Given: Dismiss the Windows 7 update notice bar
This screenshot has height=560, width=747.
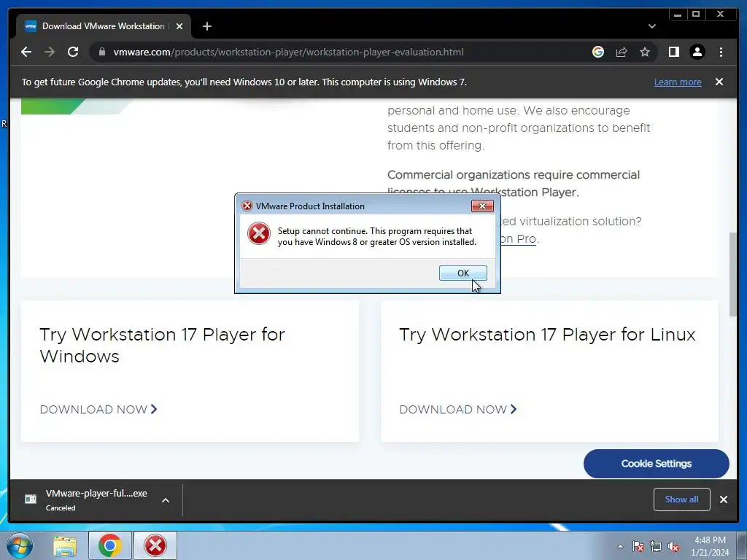Looking at the screenshot, I should (x=719, y=82).
